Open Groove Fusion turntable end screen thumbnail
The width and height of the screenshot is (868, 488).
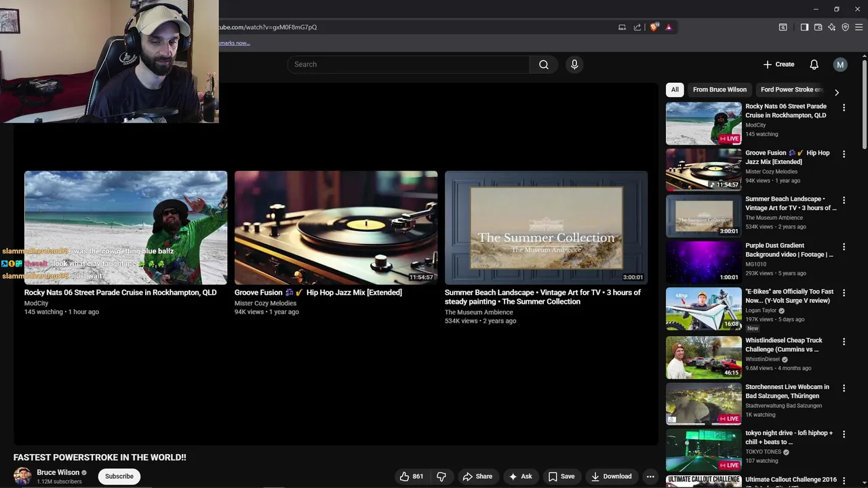click(x=336, y=228)
